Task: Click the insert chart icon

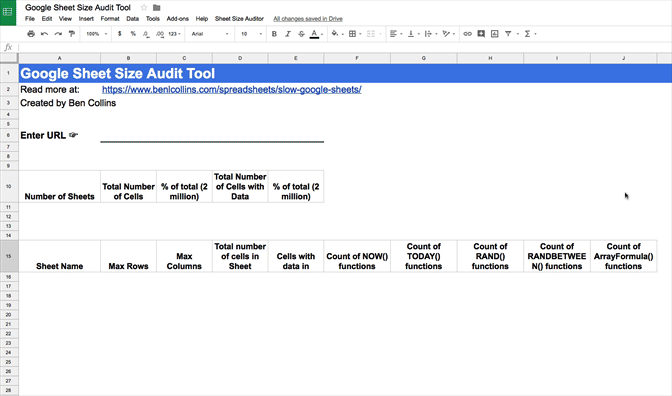Action: 495,34
